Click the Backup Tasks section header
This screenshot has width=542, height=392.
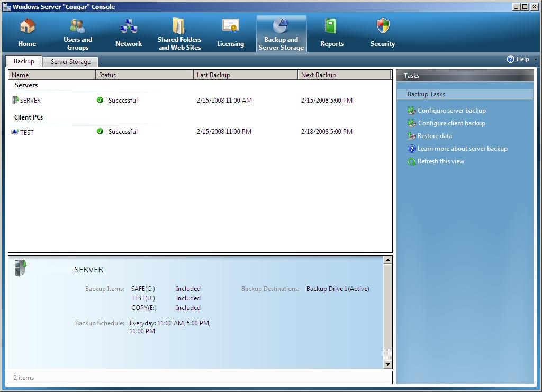(x=465, y=94)
